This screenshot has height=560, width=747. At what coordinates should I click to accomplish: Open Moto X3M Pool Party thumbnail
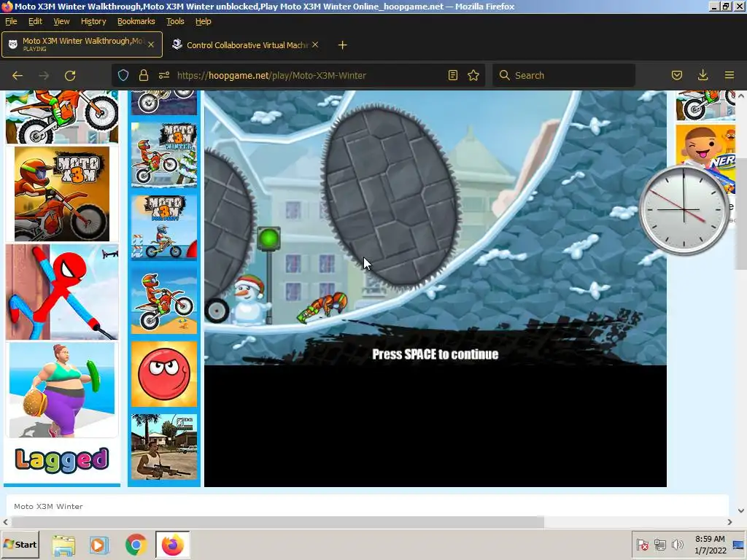(x=164, y=227)
